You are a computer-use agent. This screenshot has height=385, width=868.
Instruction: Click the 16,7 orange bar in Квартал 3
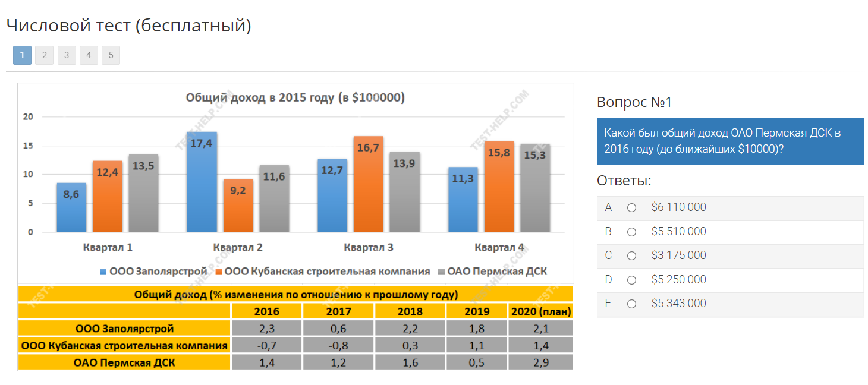368,187
